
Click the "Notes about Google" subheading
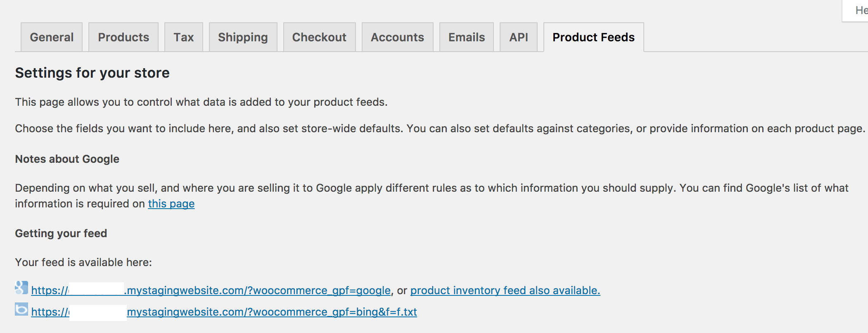[67, 159]
